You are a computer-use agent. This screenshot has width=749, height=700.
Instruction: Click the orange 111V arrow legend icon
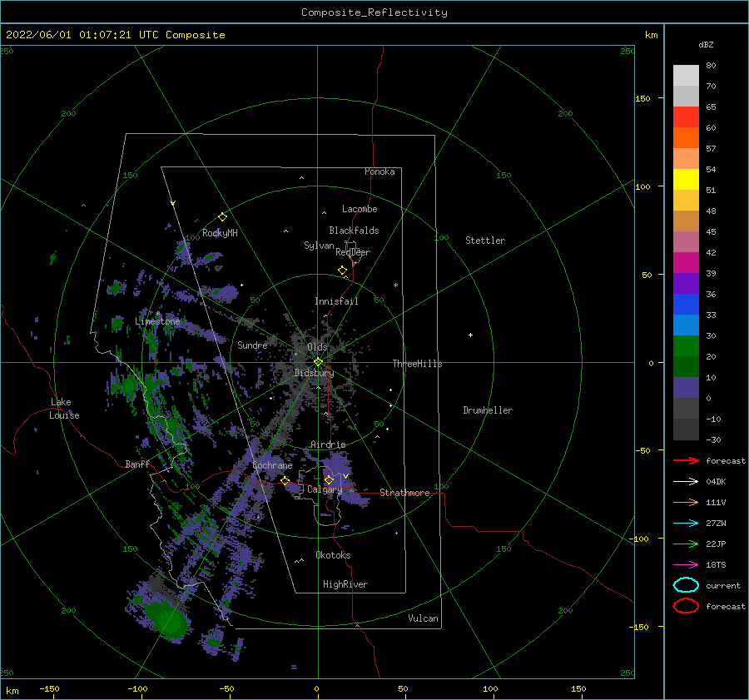(686, 502)
